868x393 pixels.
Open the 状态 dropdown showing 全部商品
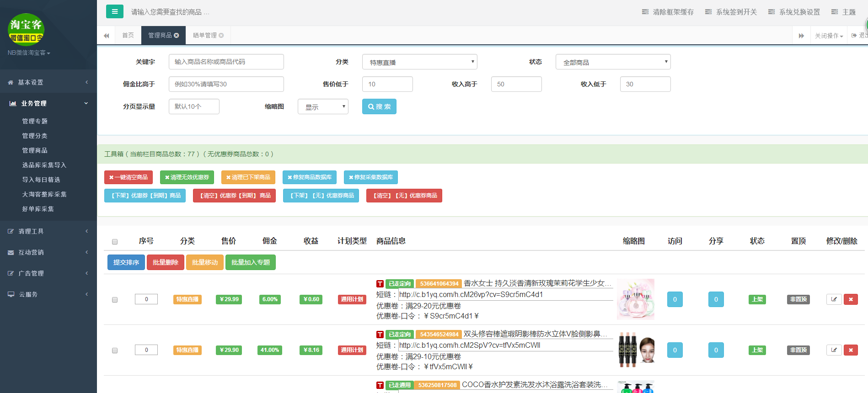(613, 62)
